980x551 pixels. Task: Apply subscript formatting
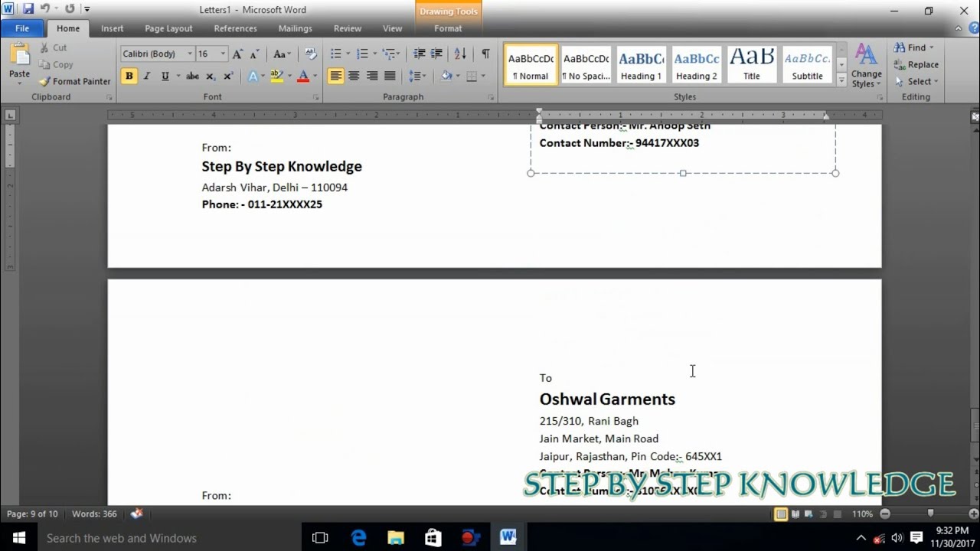click(x=211, y=76)
